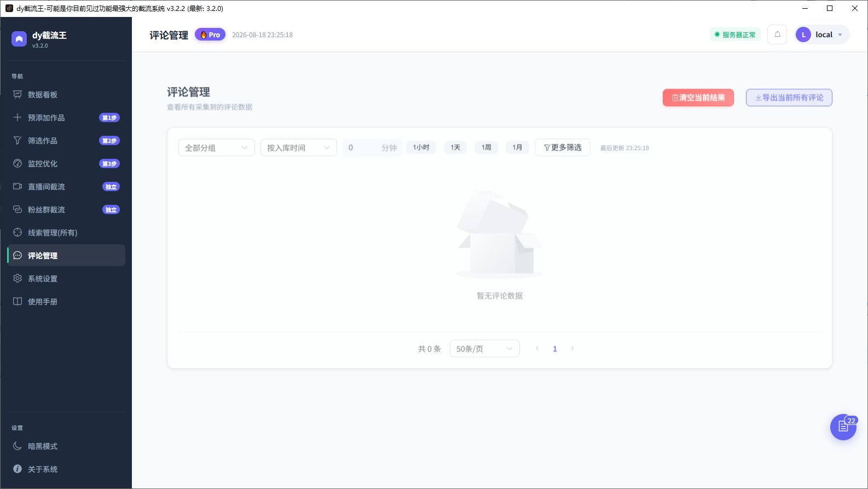This screenshot has width=868, height=489.
Task: Click the moon icon for 暗黑模式
Action: tap(18, 446)
